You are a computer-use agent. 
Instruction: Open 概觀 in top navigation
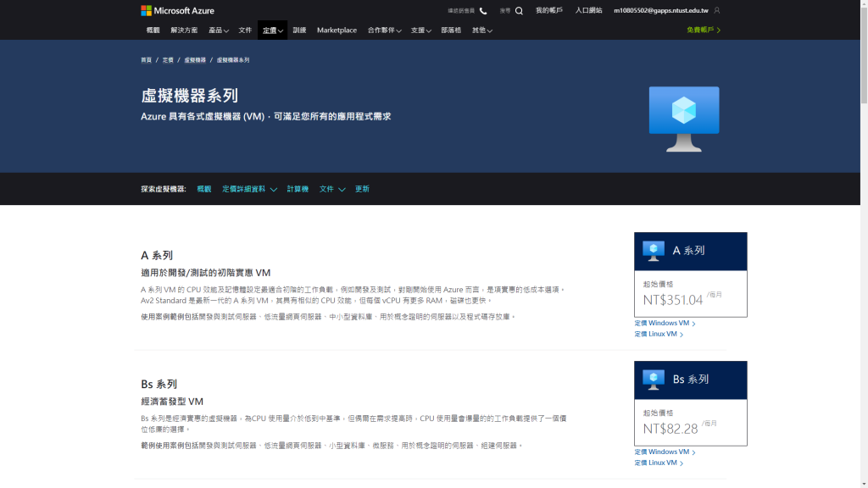(x=153, y=30)
